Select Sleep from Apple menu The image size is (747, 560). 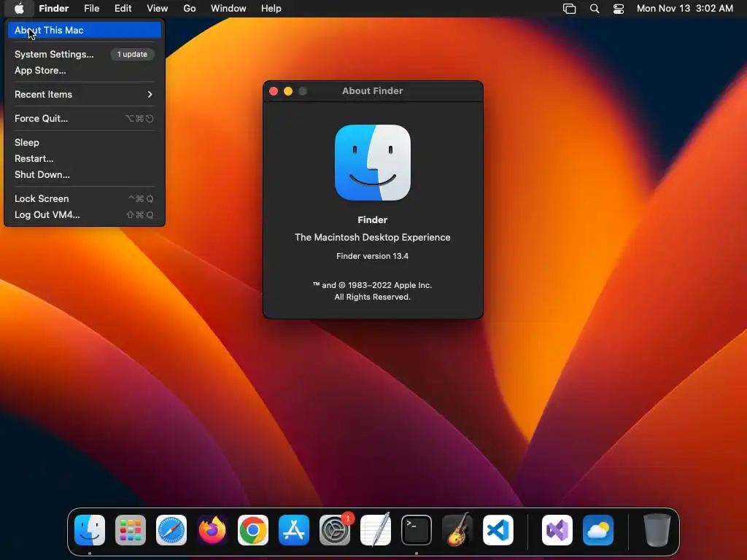(x=85, y=142)
